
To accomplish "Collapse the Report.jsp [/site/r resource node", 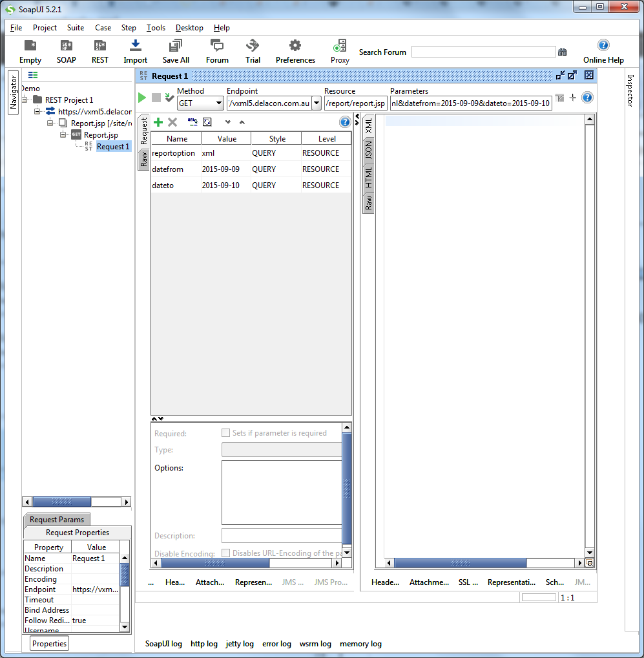I will 50,123.
